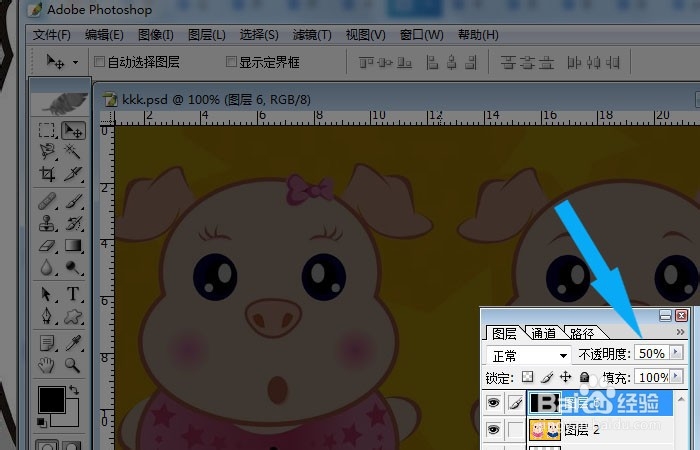The width and height of the screenshot is (700, 450).
Task: Open the 选择(S) menu
Action: [x=259, y=35]
